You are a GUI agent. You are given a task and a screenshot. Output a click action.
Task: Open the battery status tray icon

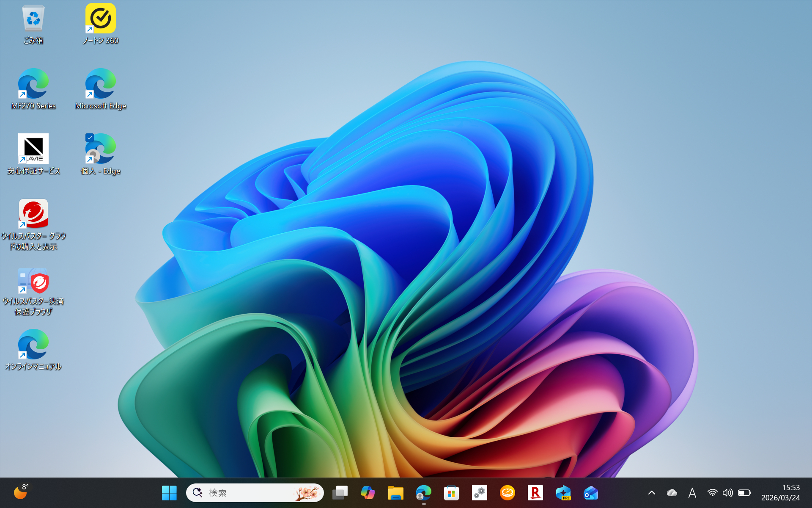[744, 493]
